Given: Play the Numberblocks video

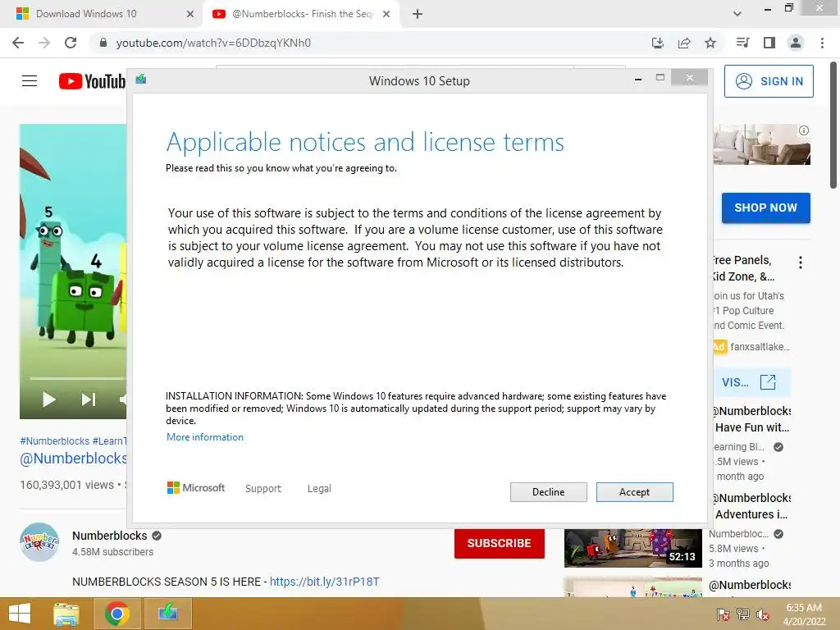Looking at the screenshot, I should point(48,399).
